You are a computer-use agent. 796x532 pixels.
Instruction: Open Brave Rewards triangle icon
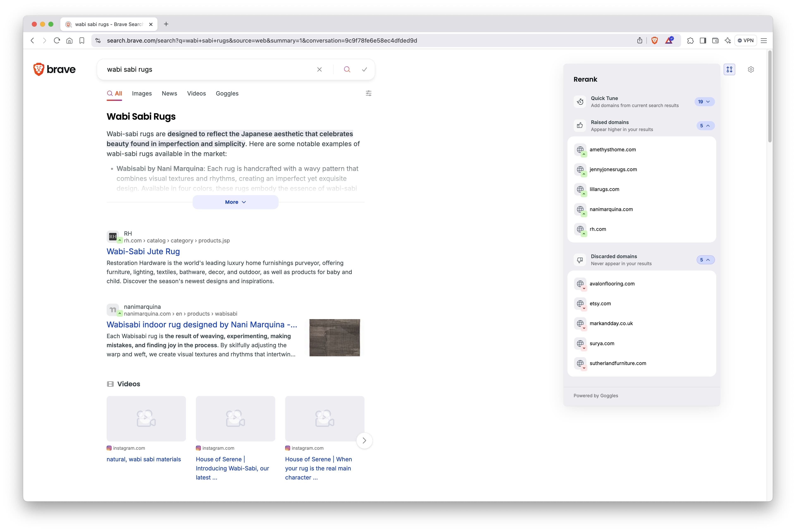coord(669,40)
